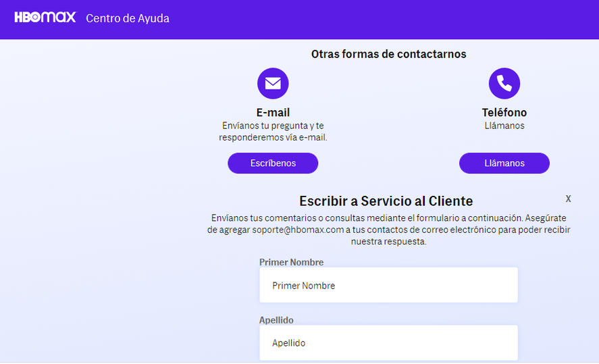This screenshot has width=599, height=364.
Task: Click the Escribir a Servicio al Cliente heading
Action: point(386,201)
